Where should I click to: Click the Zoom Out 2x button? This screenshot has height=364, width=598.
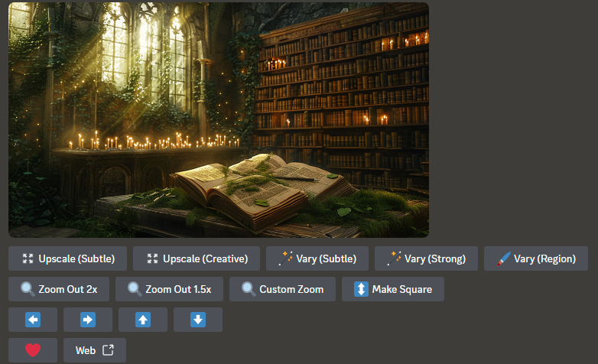pyautogui.click(x=59, y=289)
